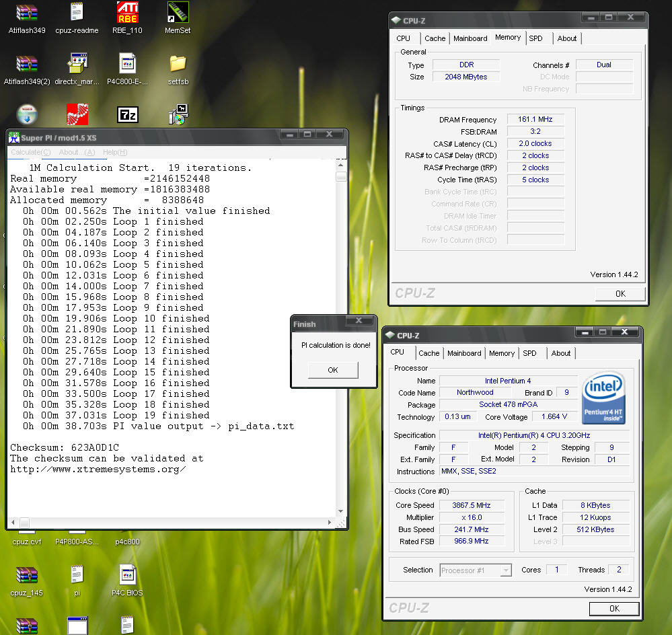Click Super PI vertical scrollbar down arrow
This screenshot has width=672, height=635.
(341, 511)
